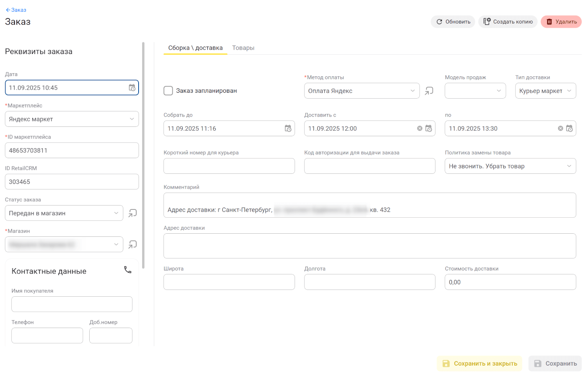This screenshot has height=375, width=588.
Task: Click the Удалить button
Action: pyautogui.click(x=561, y=22)
